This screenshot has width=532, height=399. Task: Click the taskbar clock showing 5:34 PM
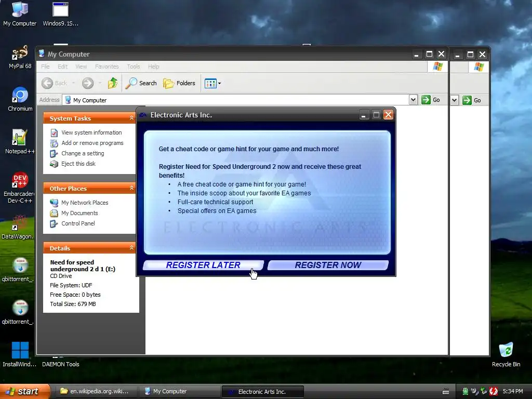pyautogui.click(x=513, y=392)
